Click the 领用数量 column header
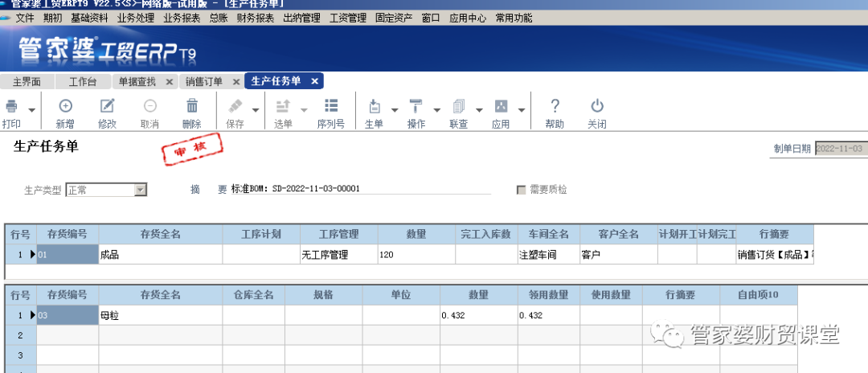868x373 pixels. [x=549, y=295]
